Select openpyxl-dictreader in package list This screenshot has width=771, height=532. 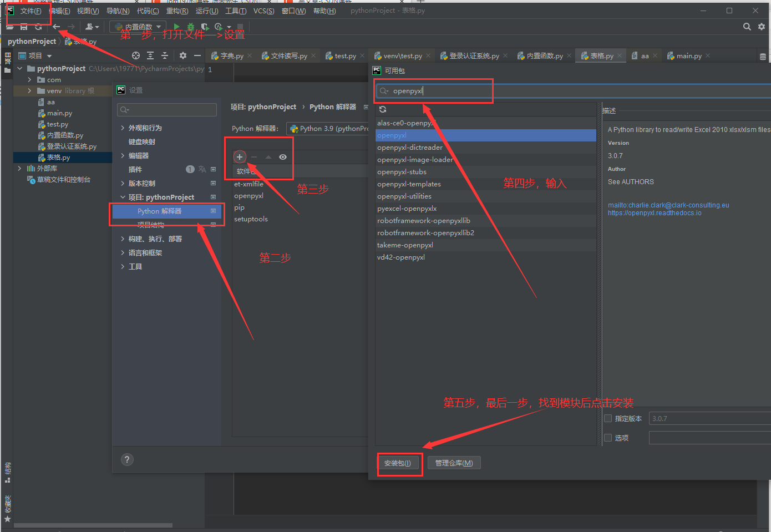[486, 148]
